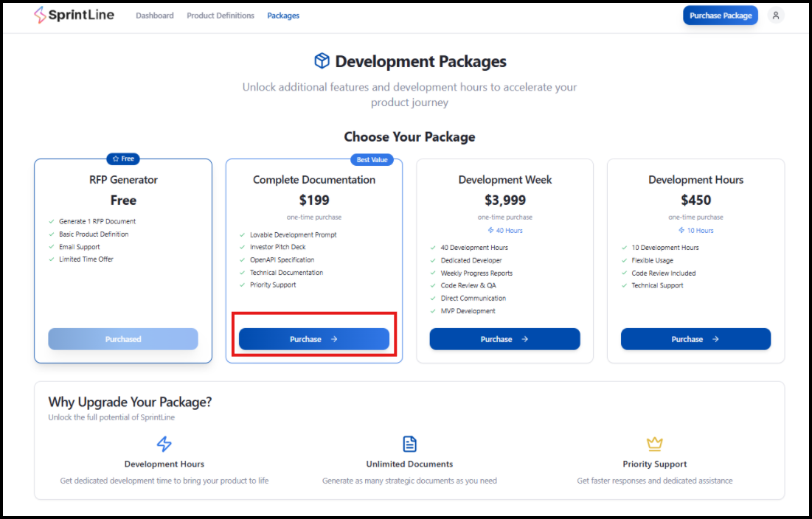Click the lightning bolt icon above Development Hours
Viewport: 812px width, 519px height.
pos(164,444)
